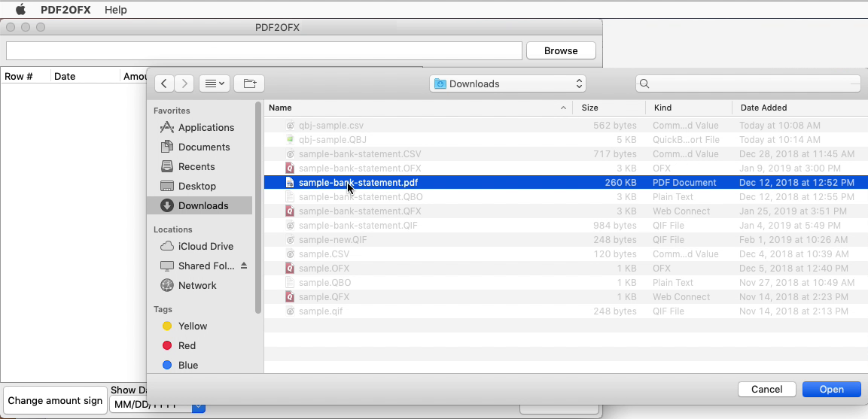The height and width of the screenshot is (419, 868).
Task: Sort files by the Kind column
Action: tap(689, 108)
